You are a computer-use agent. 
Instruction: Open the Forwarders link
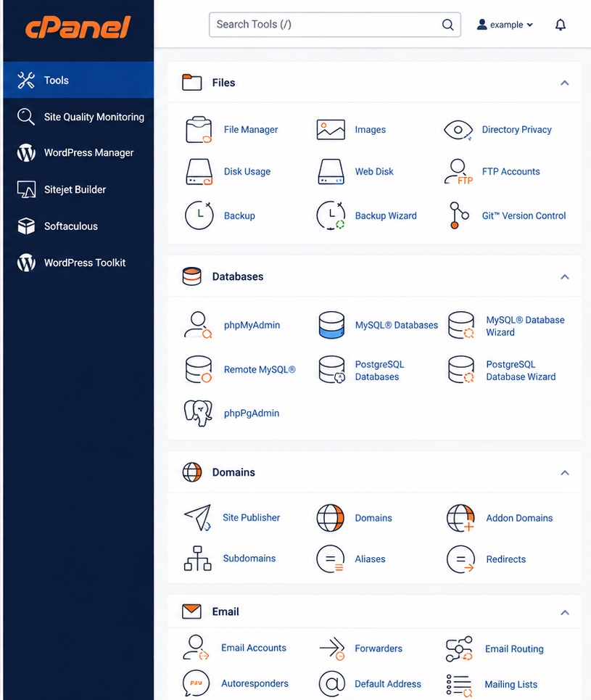[379, 648]
